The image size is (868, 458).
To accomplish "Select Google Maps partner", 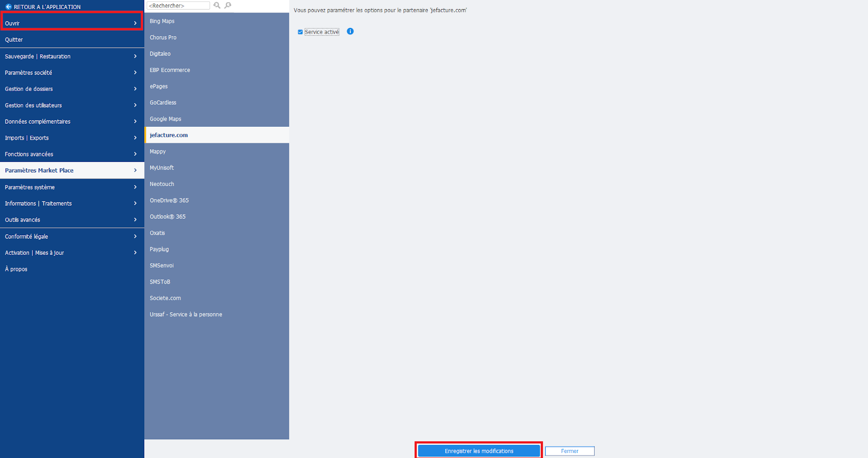I will click(217, 119).
